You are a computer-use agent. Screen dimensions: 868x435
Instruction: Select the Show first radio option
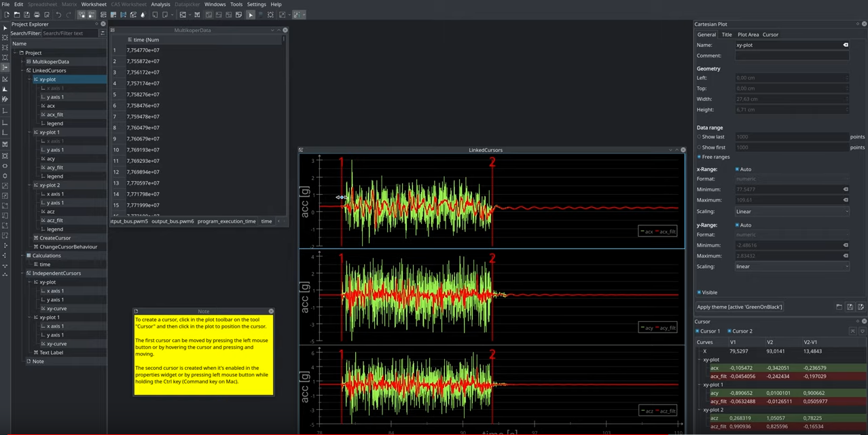[699, 147]
